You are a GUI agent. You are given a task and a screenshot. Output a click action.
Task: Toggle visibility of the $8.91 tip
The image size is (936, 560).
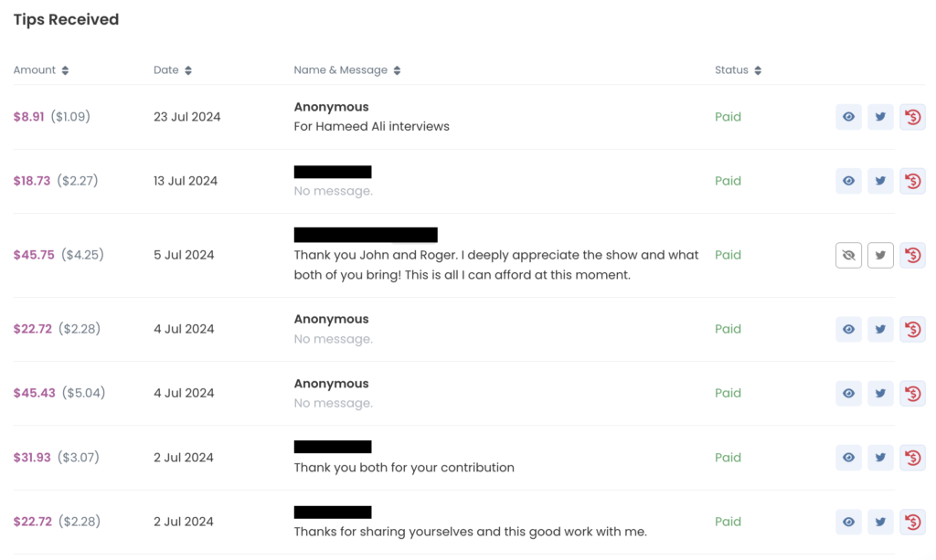[848, 117]
